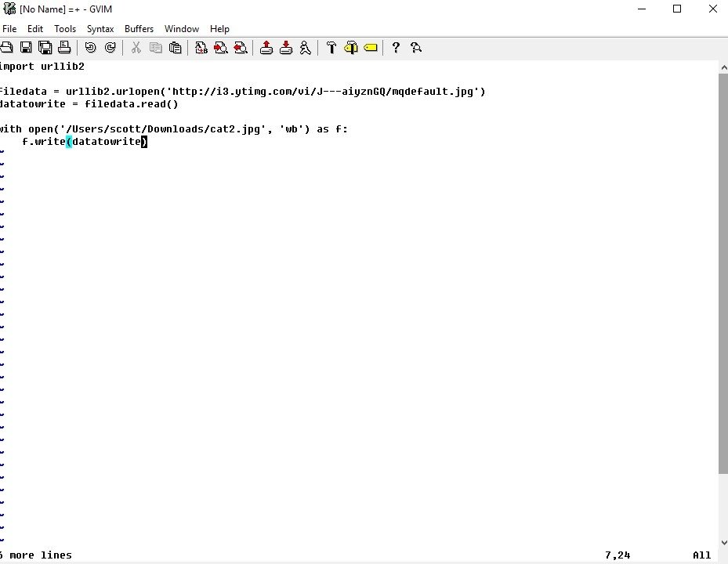Click the vertical scrollbar thumb

click(723, 273)
